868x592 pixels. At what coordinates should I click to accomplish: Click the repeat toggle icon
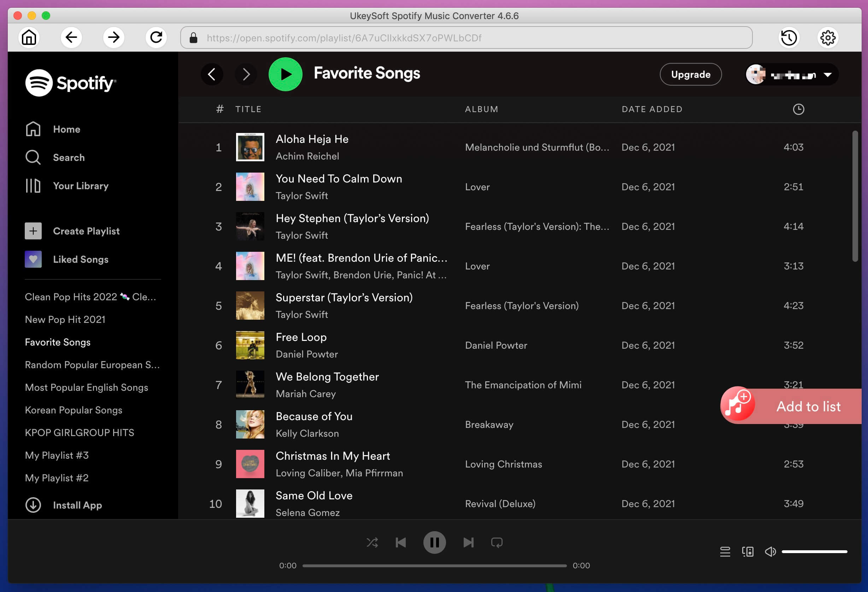(497, 542)
